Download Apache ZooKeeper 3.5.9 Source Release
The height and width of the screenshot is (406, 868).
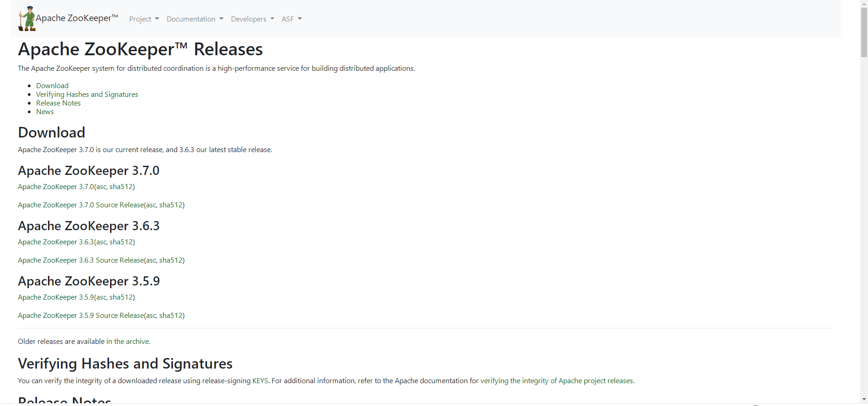(x=81, y=316)
